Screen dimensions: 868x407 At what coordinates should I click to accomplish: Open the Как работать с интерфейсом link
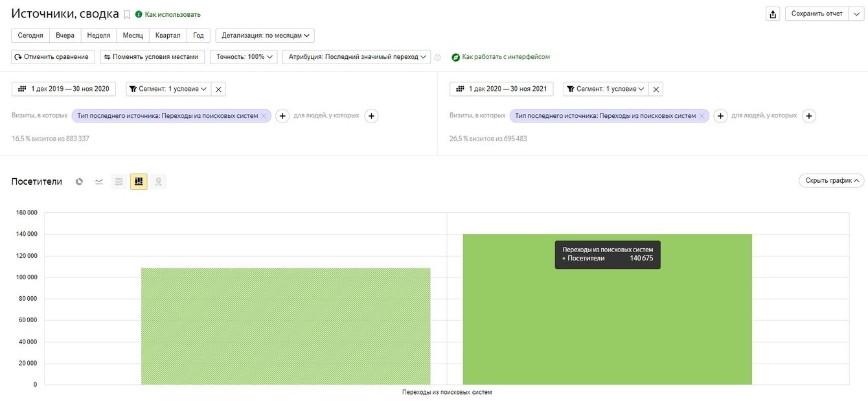tap(505, 57)
